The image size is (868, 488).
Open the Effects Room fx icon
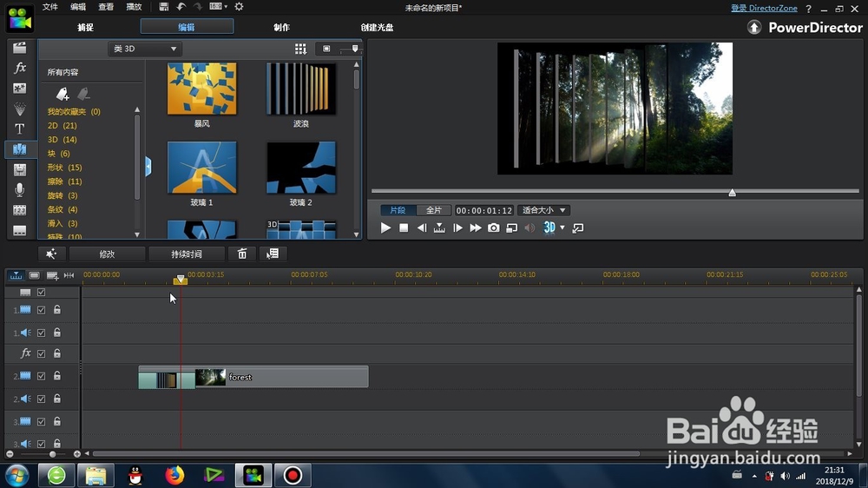coord(20,68)
